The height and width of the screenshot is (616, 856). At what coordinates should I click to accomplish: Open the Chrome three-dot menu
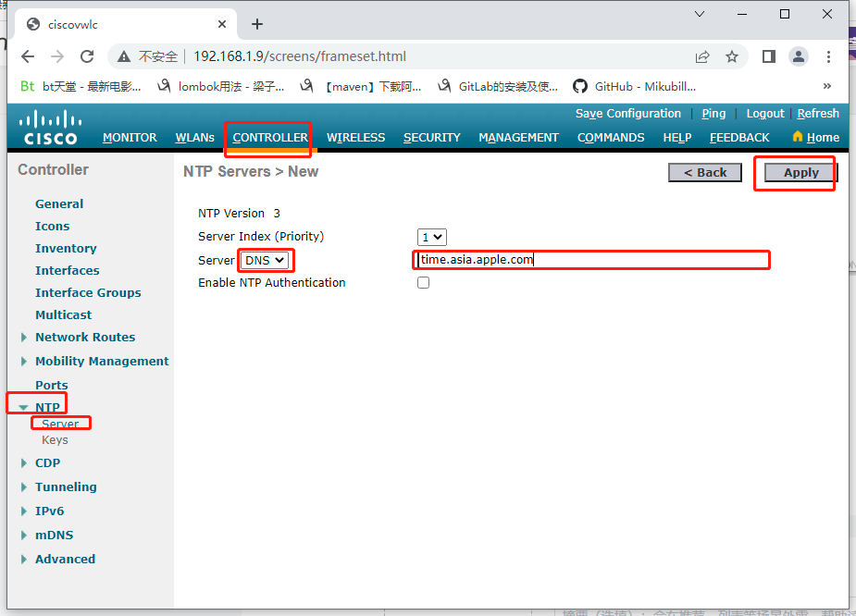pyautogui.click(x=828, y=55)
